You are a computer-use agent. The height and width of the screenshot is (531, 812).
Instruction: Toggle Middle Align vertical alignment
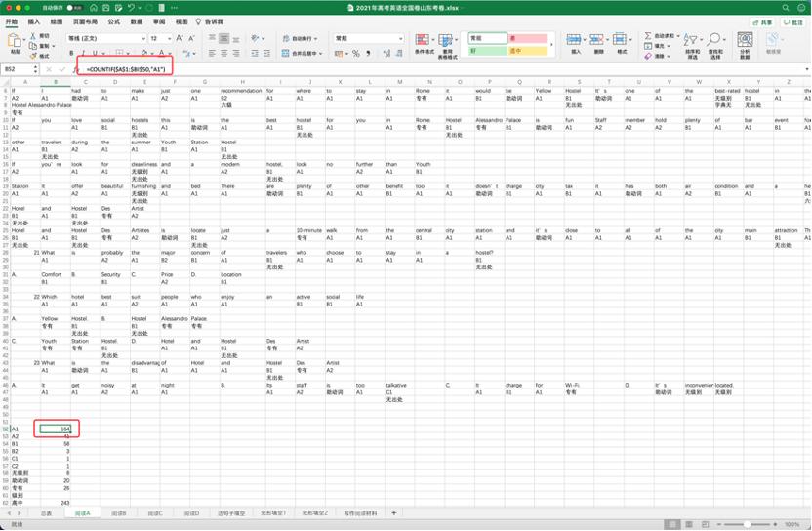[224, 39]
